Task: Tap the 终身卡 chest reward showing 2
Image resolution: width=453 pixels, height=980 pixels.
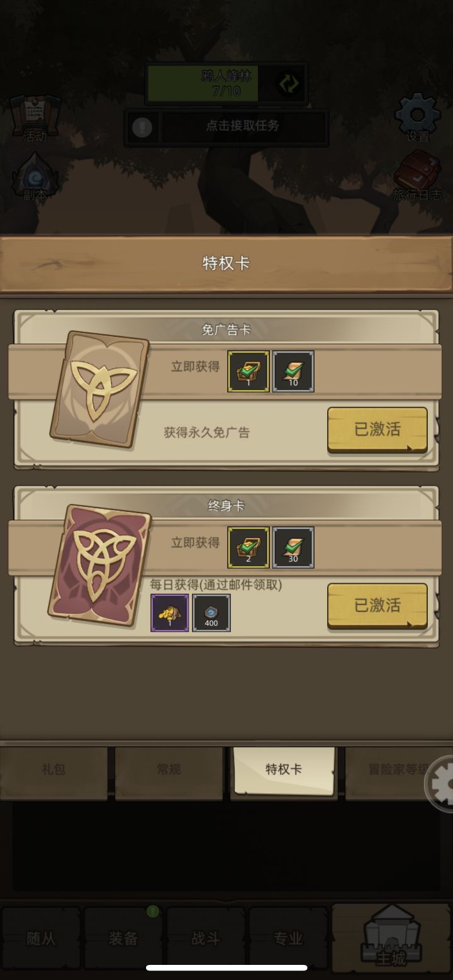Action: [x=249, y=547]
